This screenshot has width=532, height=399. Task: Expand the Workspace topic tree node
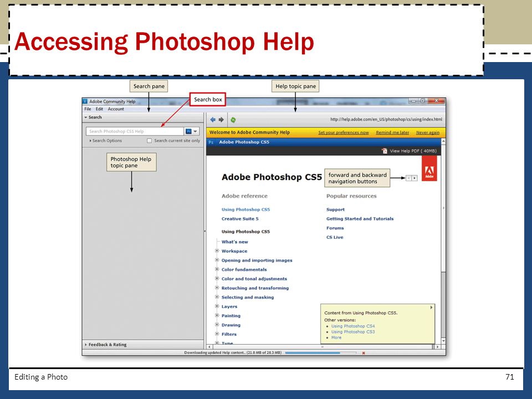(x=217, y=250)
